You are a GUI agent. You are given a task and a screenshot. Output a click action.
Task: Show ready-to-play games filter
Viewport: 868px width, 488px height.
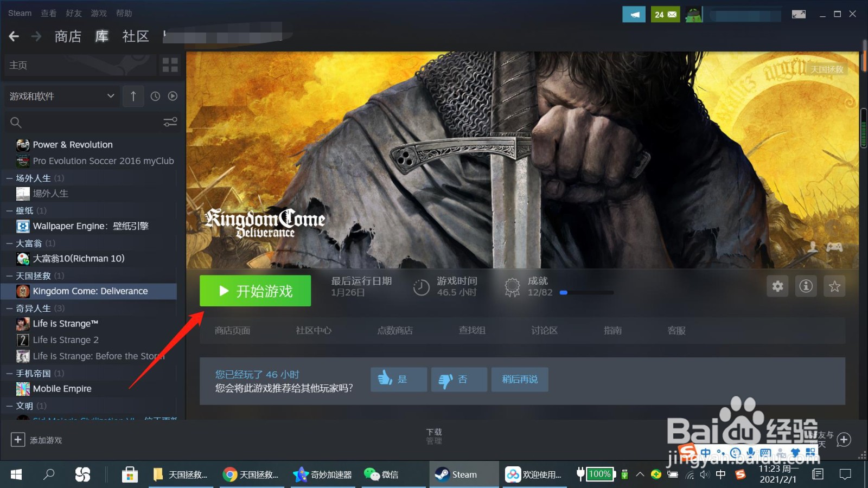(x=173, y=96)
